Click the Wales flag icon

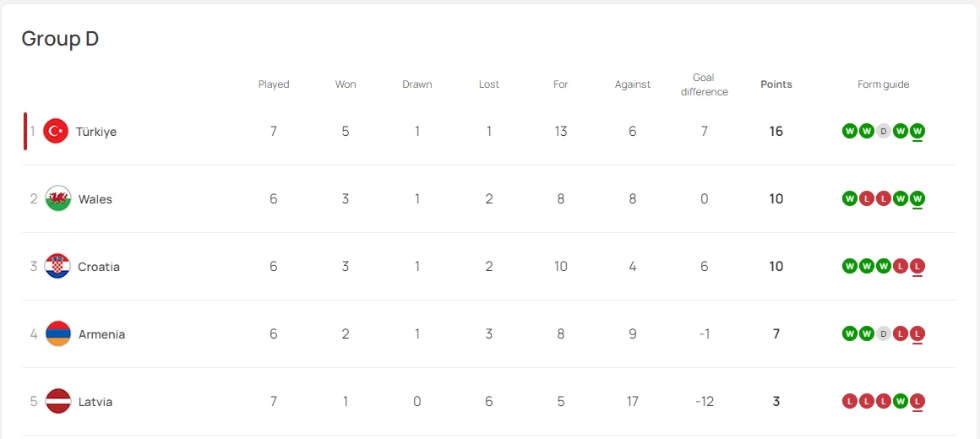(x=58, y=198)
